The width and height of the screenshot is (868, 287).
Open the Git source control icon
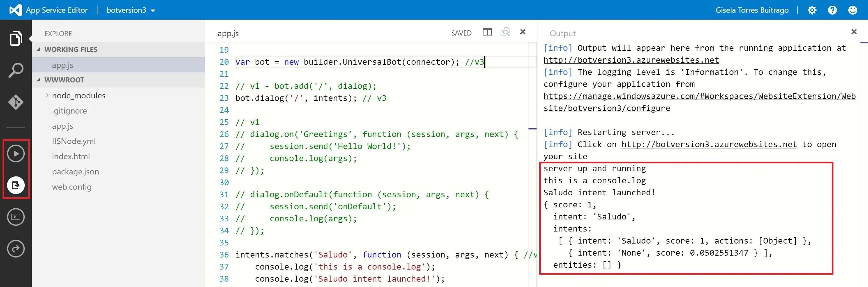point(16,102)
